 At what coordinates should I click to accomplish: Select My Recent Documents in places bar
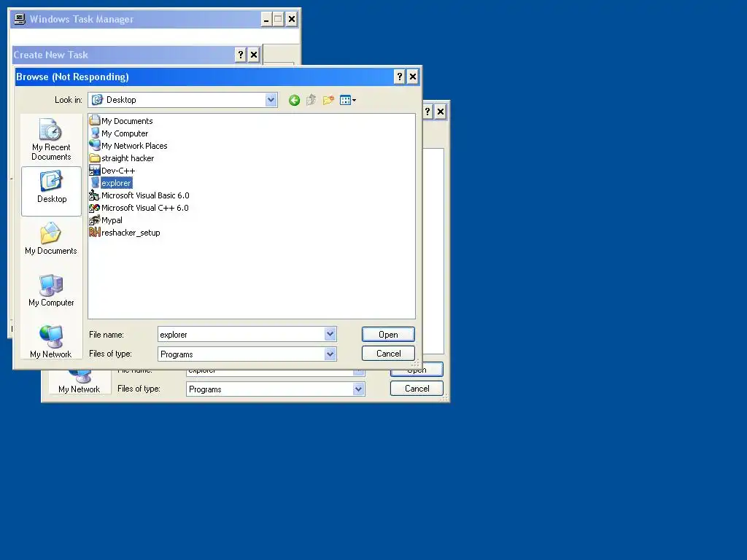[x=51, y=139]
